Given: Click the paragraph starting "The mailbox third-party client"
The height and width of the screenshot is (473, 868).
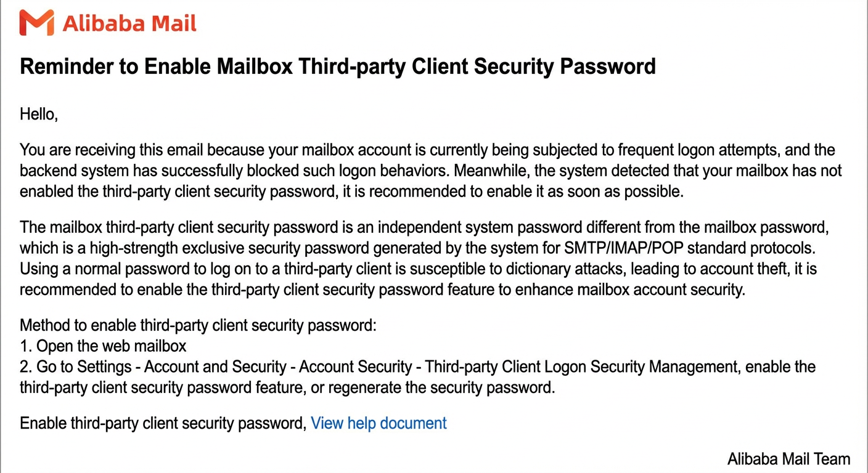Looking at the screenshot, I should [x=423, y=258].
